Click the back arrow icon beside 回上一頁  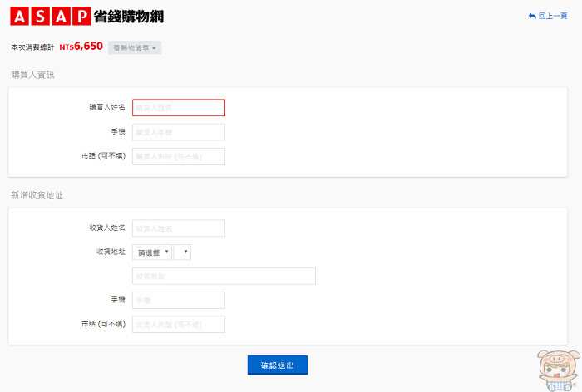(532, 16)
